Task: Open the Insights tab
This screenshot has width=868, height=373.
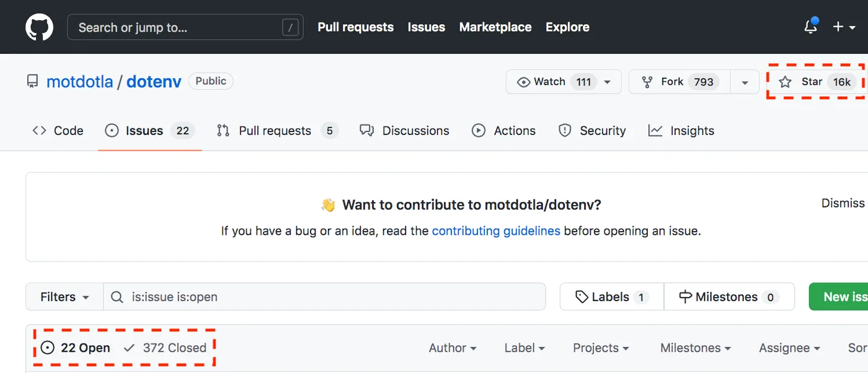Action: [x=681, y=131]
